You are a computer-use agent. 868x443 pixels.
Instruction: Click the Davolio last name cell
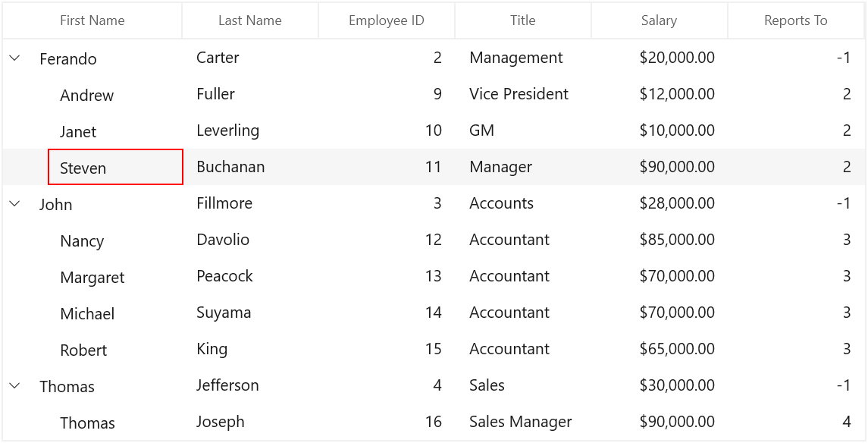(x=250, y=239)
